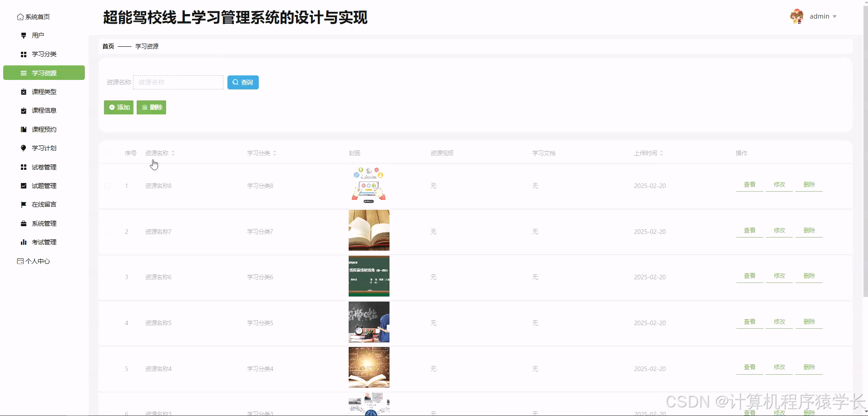Check the box for row 资源名称5

[108, 323]
